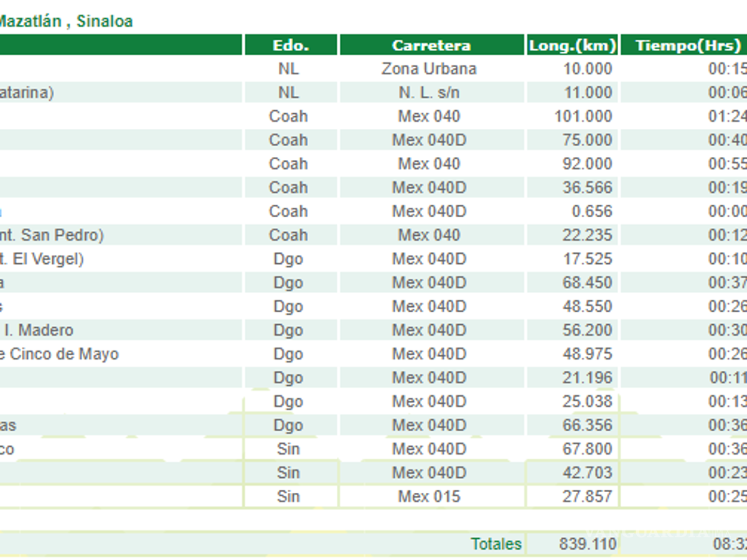The height and width of the screenshot is (560, 747).
Task: Select the 0.656 km length cell
Action: 592,212
